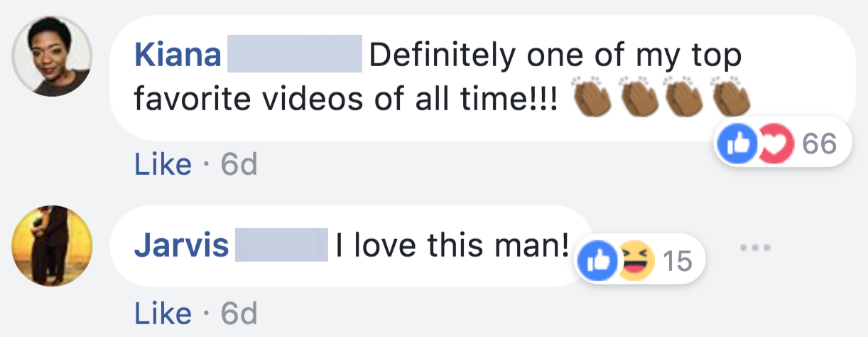View the 15 reactions count
868x337 pixels.
coord(677,261)
